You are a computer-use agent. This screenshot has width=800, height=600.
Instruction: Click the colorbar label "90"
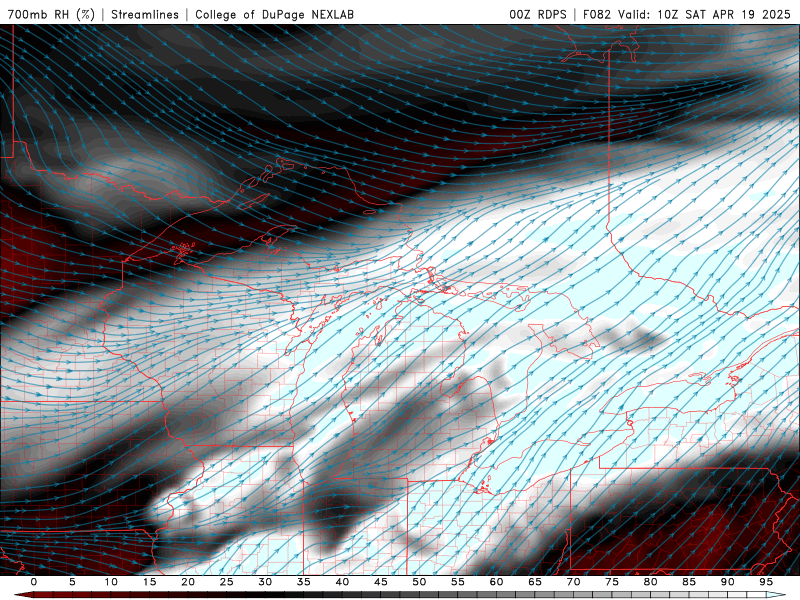728,582
